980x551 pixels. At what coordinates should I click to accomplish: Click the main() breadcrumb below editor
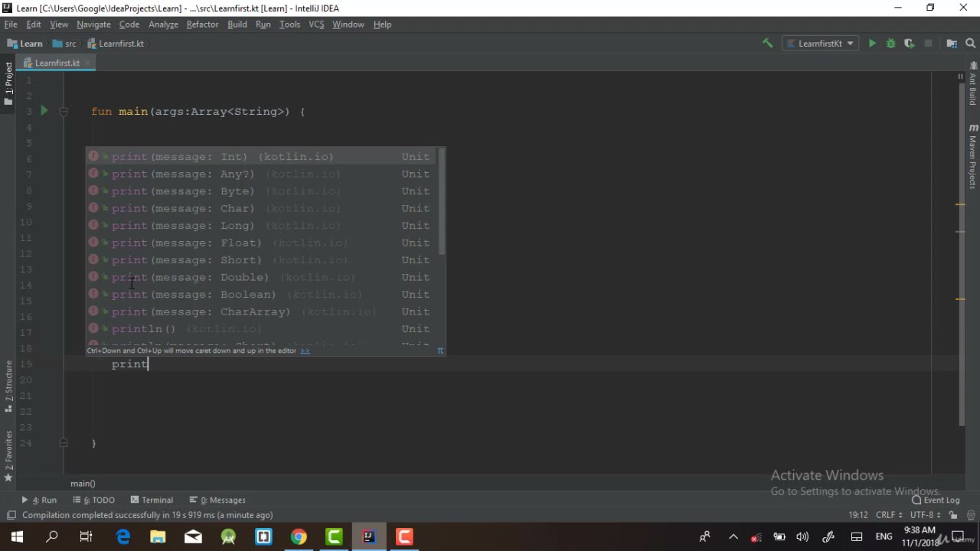(83, 484)
